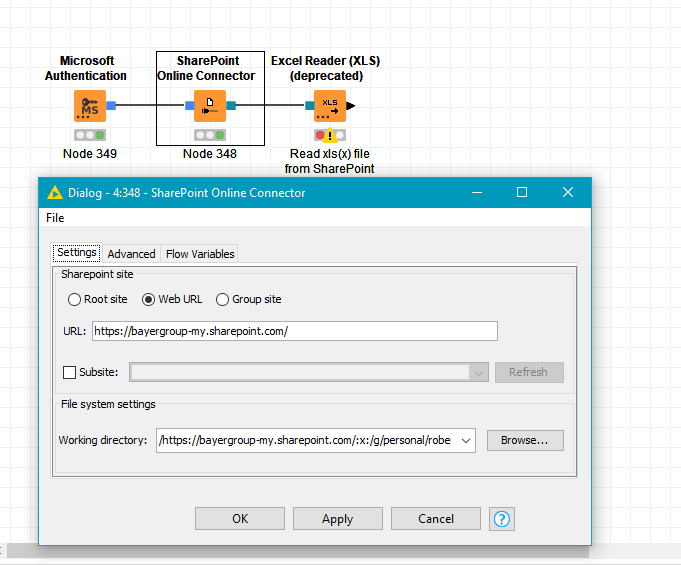Click the blue output port of Microsoft Authentication node
The height and width of the screenshot is (565, 681).
click(111, 105)
